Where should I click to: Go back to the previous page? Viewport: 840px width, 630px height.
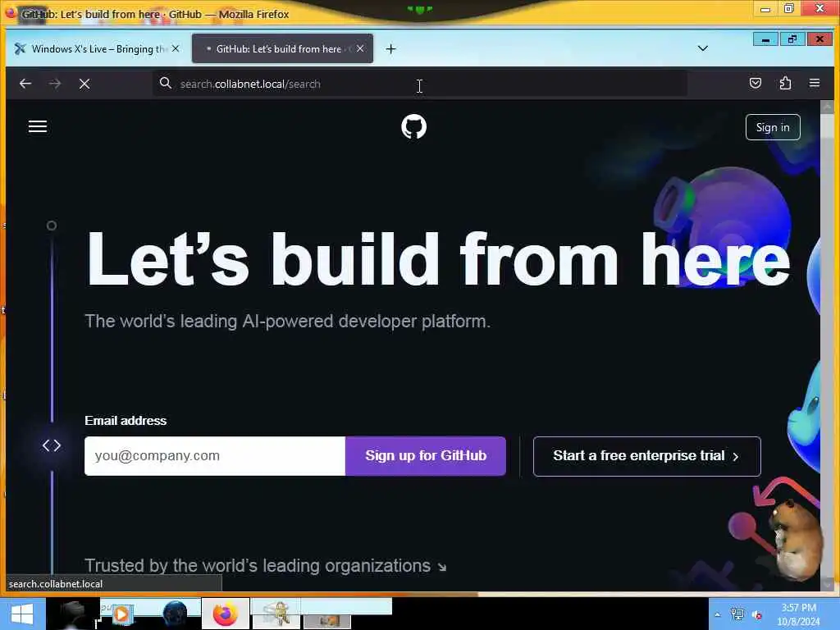25,84
